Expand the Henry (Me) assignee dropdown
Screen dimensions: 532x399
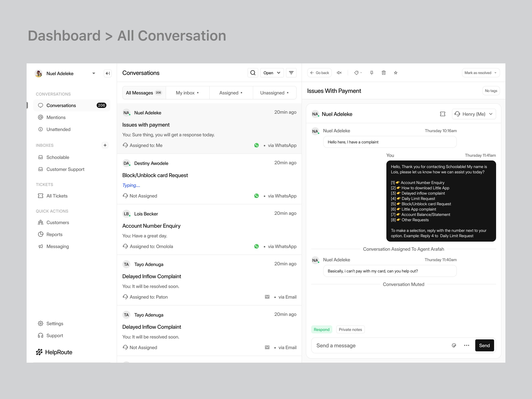point(473,114)
